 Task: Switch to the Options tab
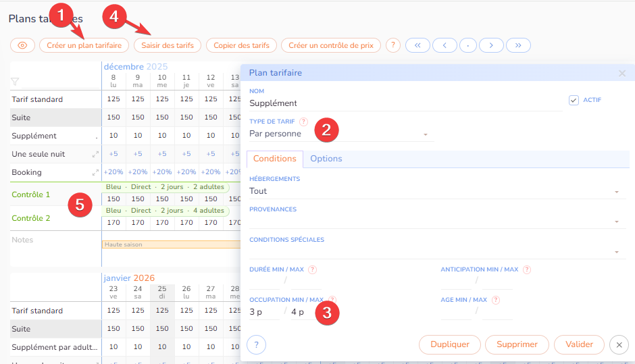[x=326, y=159]
